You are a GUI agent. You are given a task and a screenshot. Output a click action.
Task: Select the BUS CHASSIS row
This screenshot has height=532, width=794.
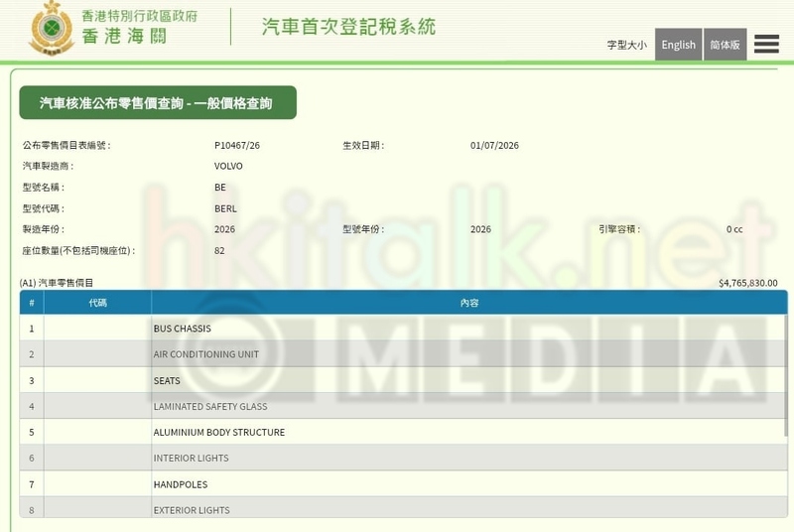click(402, 328)
